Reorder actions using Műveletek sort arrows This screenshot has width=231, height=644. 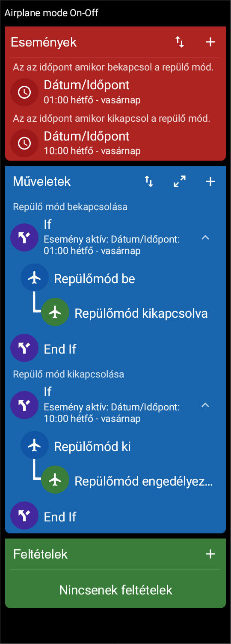pos(149,181)
